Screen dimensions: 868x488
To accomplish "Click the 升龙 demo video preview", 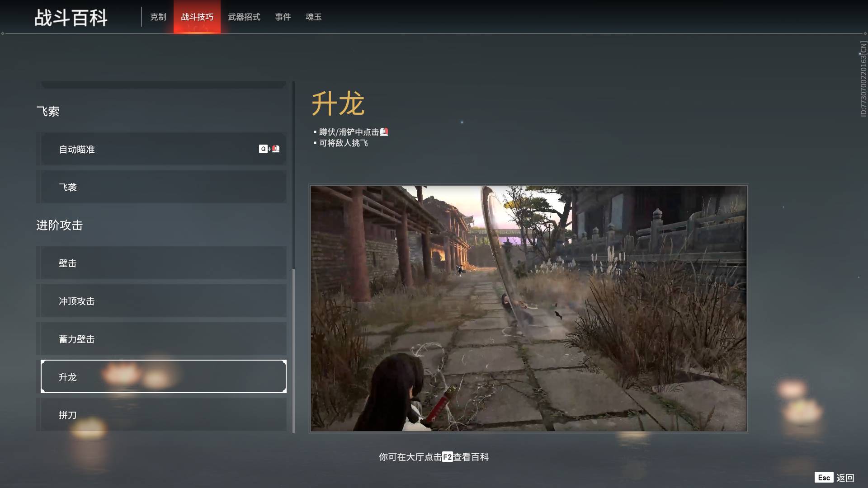I will 528,308.
